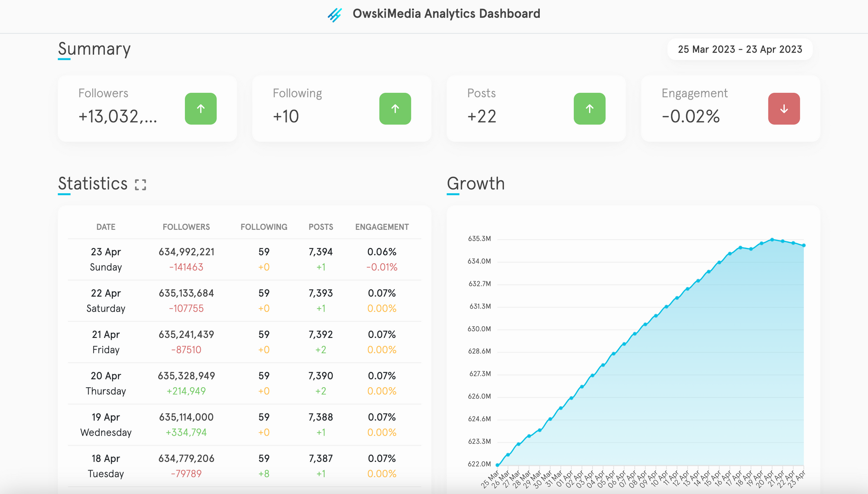
Task: Click the OwskiMedia logo icon
Action: coord(335,14)
